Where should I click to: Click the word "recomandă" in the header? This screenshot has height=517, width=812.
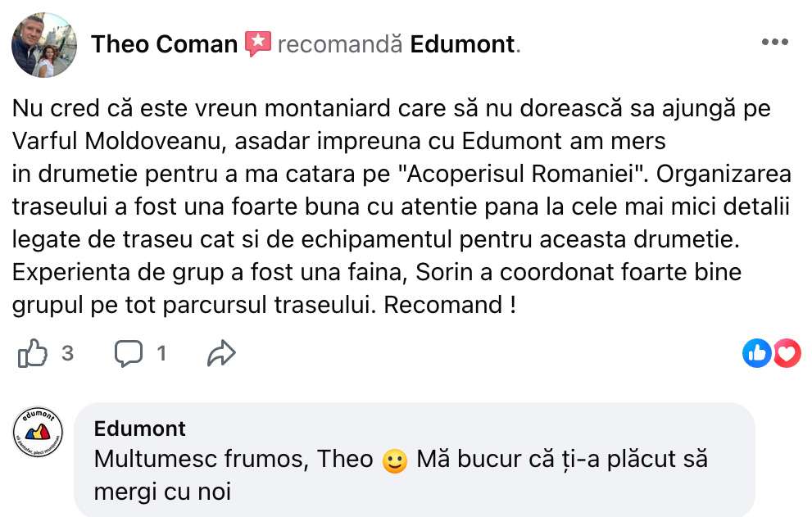(x=340, y=43)
